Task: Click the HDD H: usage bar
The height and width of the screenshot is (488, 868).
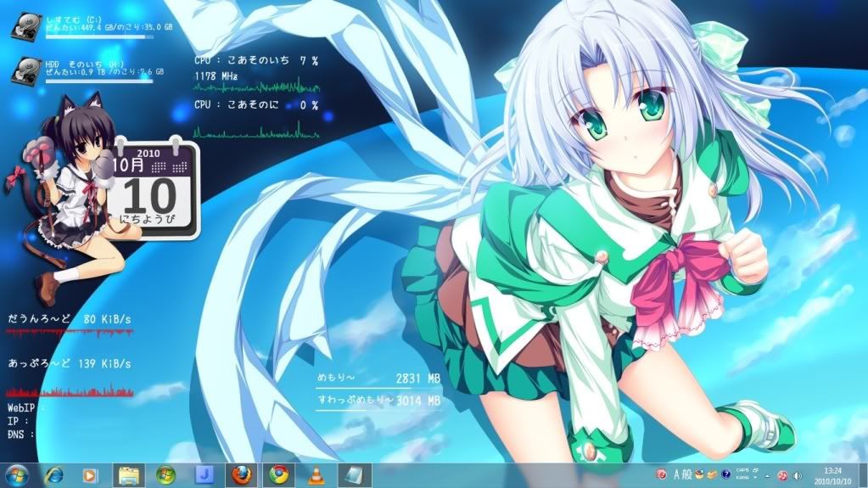Action: point(99,81)
